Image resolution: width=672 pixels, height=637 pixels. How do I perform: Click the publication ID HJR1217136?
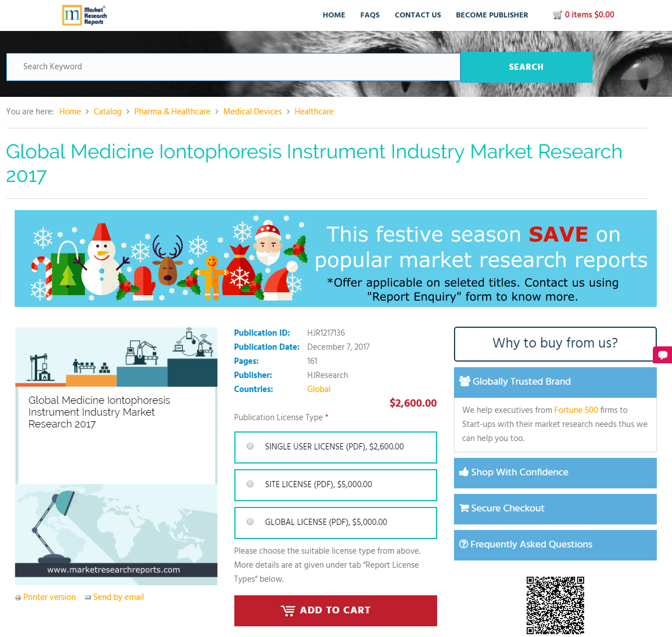(x=326, y=333)
